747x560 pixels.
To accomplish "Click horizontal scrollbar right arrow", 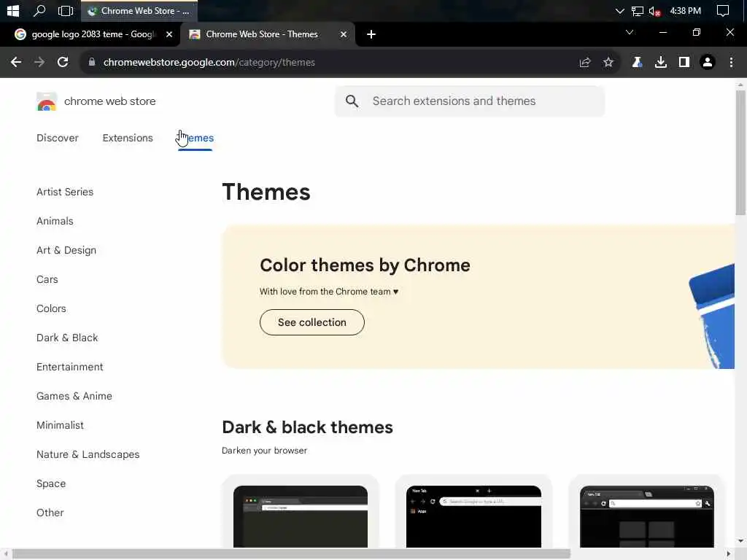I will click(x=729, y=554).
